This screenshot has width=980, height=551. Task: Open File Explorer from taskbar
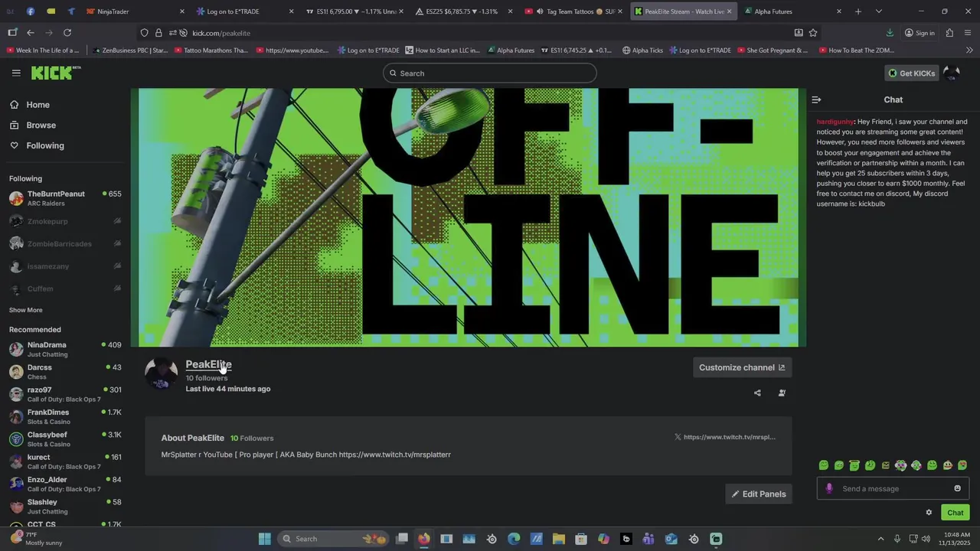558,539
